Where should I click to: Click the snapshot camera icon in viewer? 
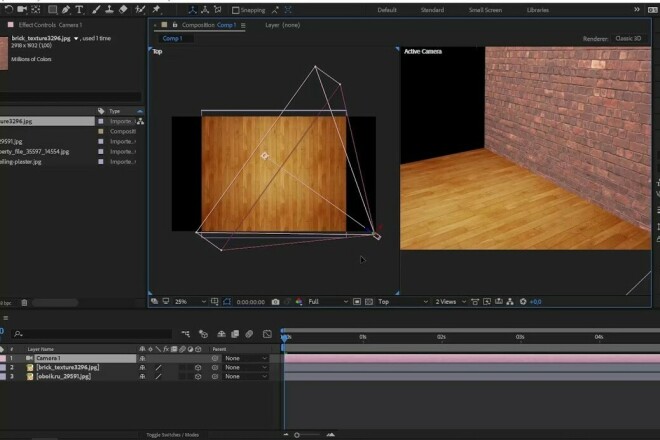275,301
